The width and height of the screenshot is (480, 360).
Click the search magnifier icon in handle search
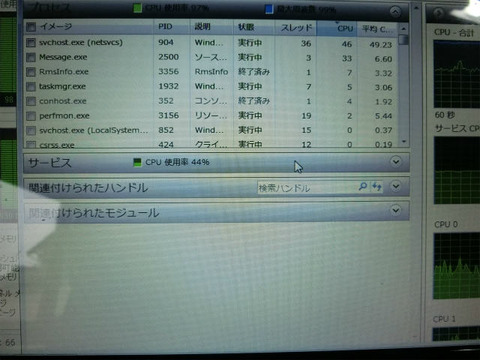point(363,186)
